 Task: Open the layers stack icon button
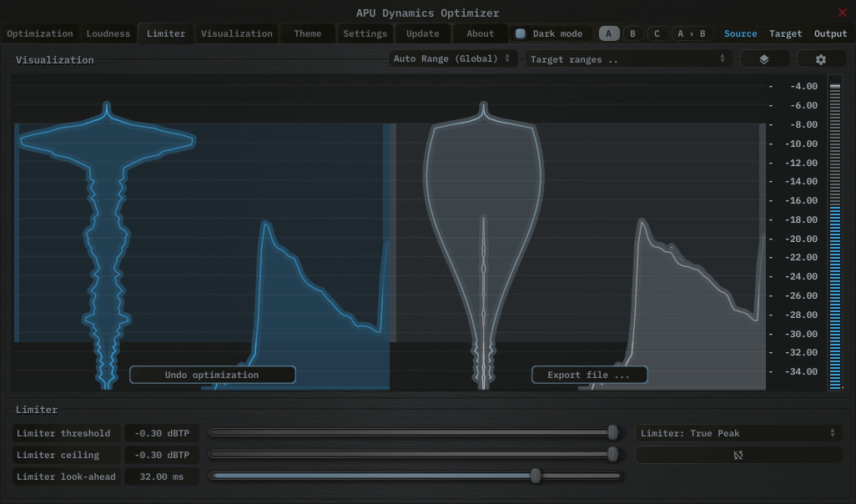[763, 59]
